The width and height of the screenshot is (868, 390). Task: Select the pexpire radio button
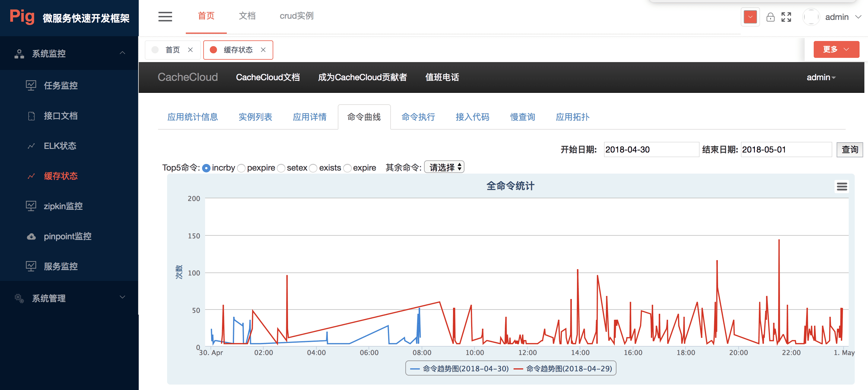tap(241, 168)
